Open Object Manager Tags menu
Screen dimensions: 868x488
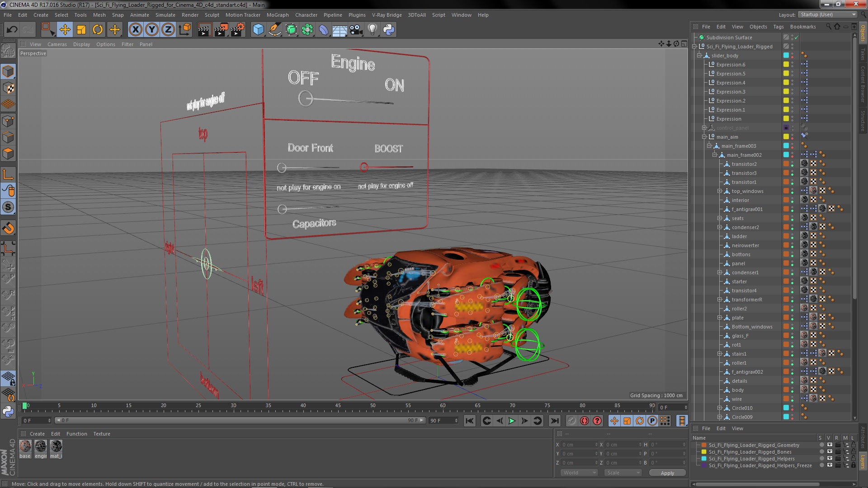pos(778,27)
